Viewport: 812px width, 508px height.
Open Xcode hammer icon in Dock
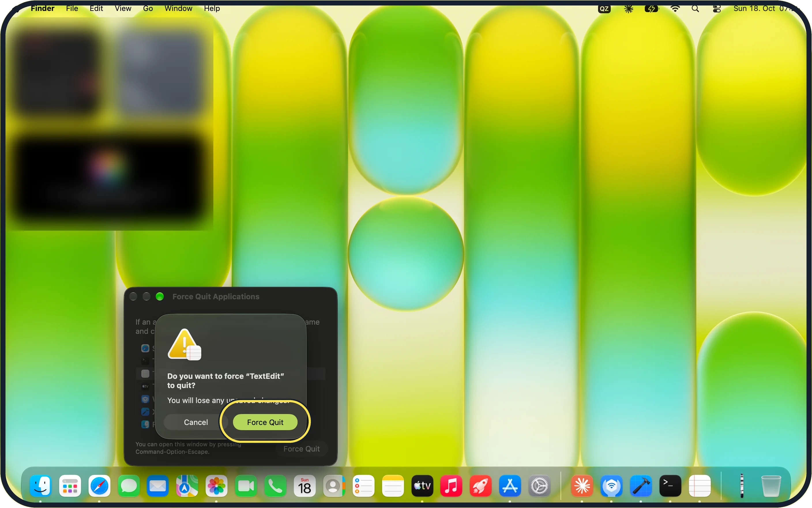click(x=641, y=486)
